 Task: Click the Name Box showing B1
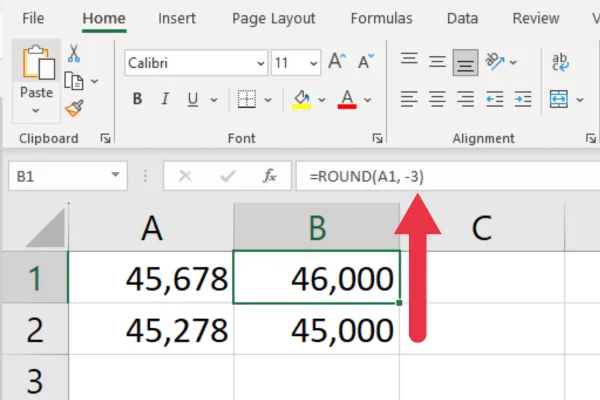(x=68, y=176)
